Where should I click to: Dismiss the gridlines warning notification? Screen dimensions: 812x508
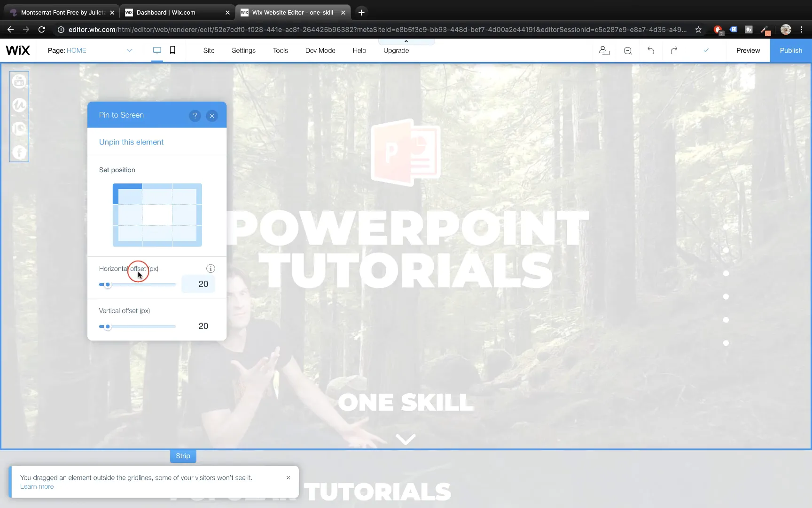[288, 477]
